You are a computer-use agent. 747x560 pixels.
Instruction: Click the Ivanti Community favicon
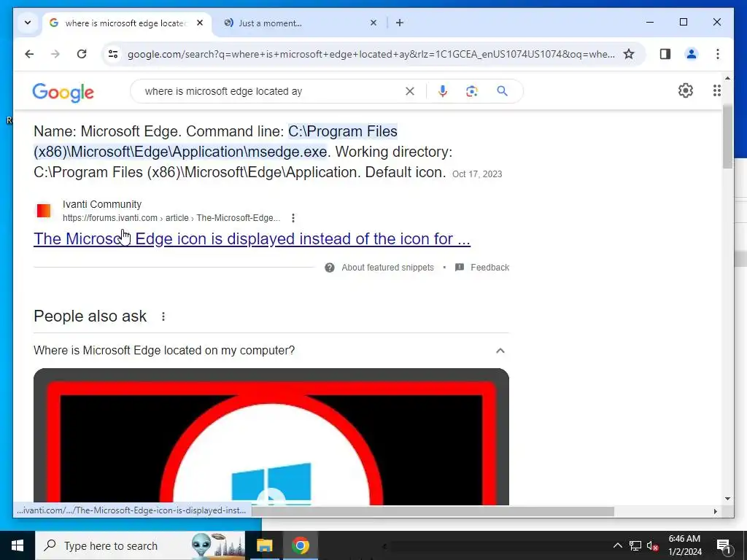[44, 211]
